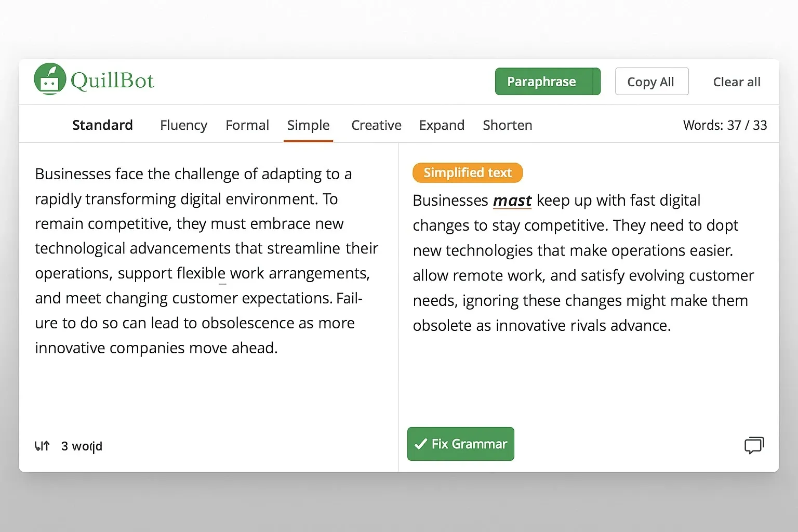This screenshot has height=532, width=798.
Task: Open the Creative paraphrasing mode
Action: 376,125
